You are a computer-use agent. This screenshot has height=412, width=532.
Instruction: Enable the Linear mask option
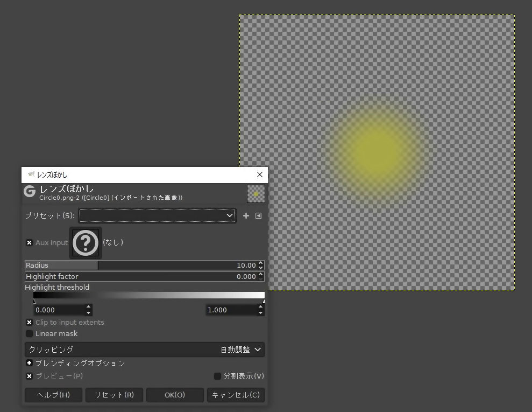(x=30, y=333)
